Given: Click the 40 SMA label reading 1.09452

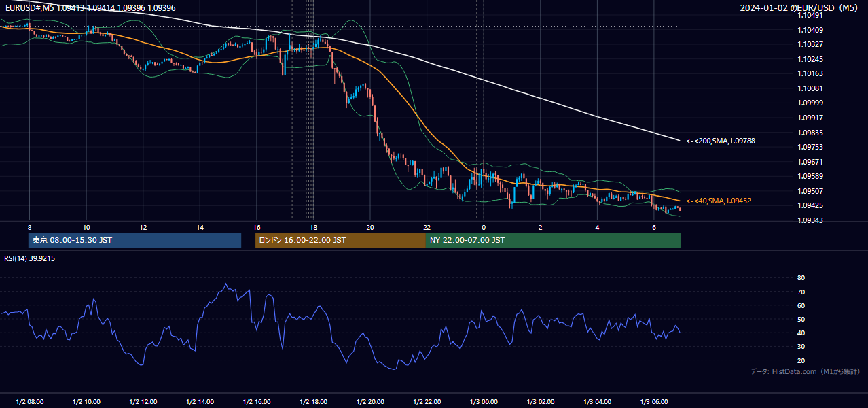Looking at the screenshot, I should point(719,201).
